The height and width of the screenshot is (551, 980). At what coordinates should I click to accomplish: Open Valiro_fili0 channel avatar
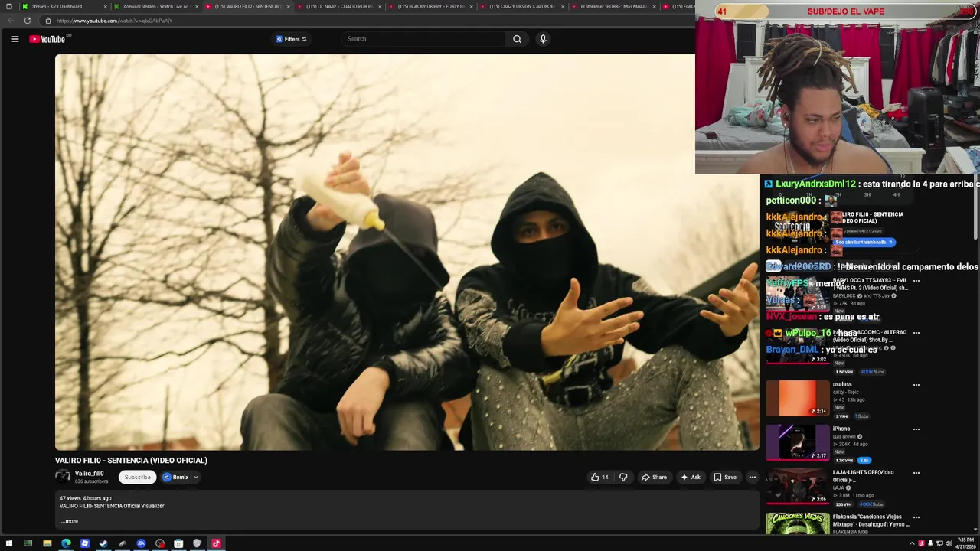[63, 477]
